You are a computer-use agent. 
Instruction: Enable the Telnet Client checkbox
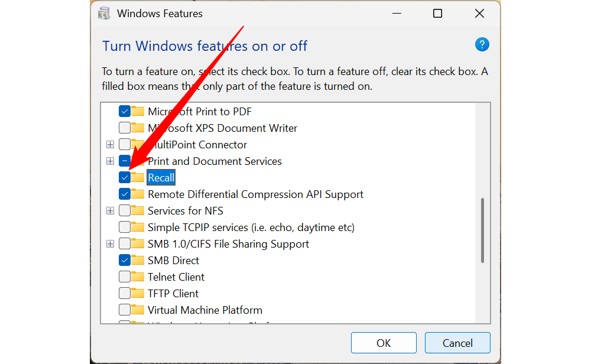125,277
